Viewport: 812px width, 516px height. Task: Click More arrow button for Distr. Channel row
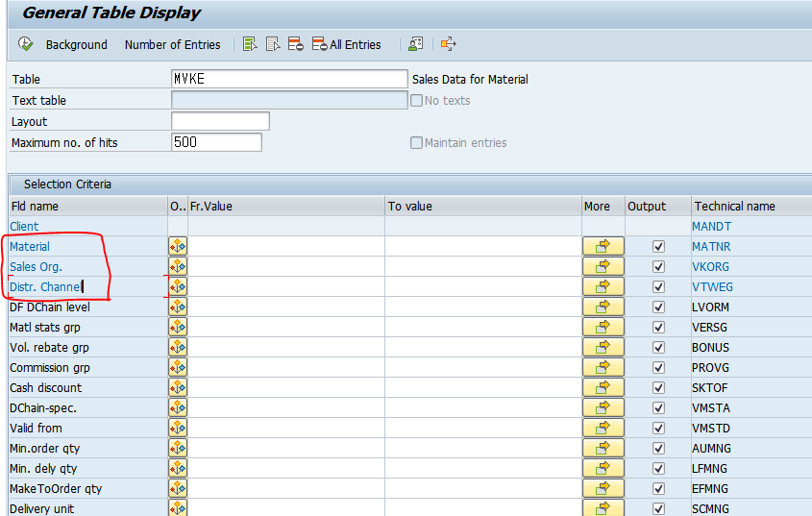[x=603, y=286]
